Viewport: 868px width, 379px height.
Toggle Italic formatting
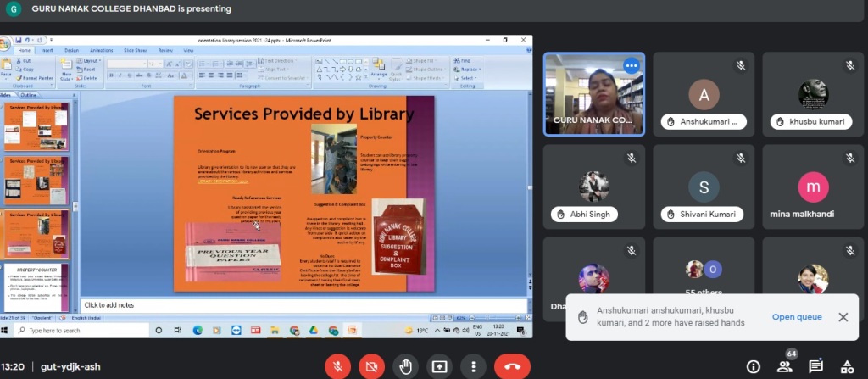click(x=120, y=75)
